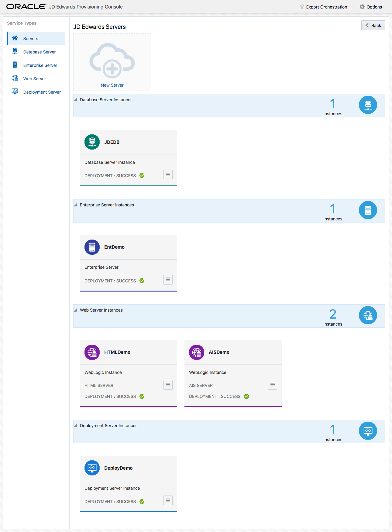Collapse the Deployment Server Instances section
Image resolution: width=392 pixels, height=532 pixels.
coord(75,426)
